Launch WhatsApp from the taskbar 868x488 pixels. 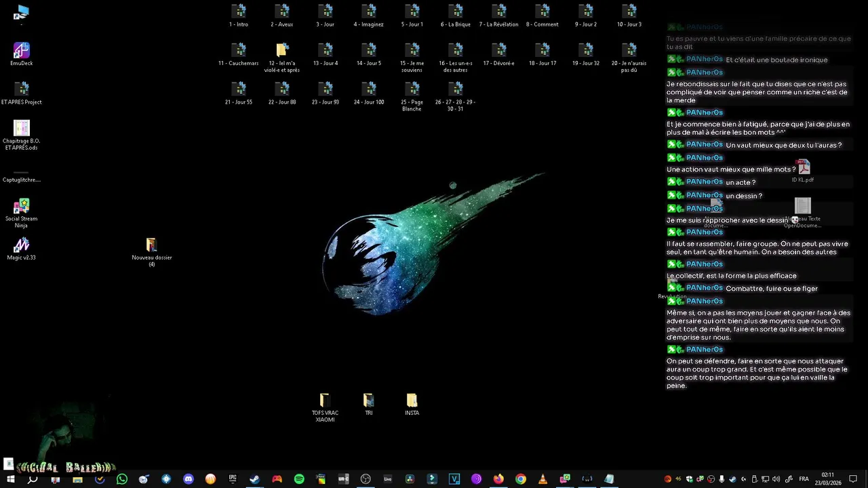(x=122, y=479)
